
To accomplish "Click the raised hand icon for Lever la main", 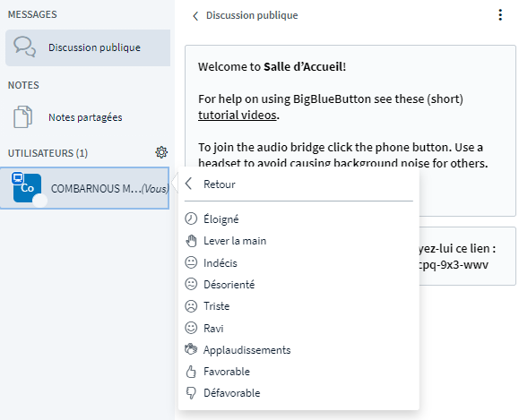I will (x=191, y=241).
